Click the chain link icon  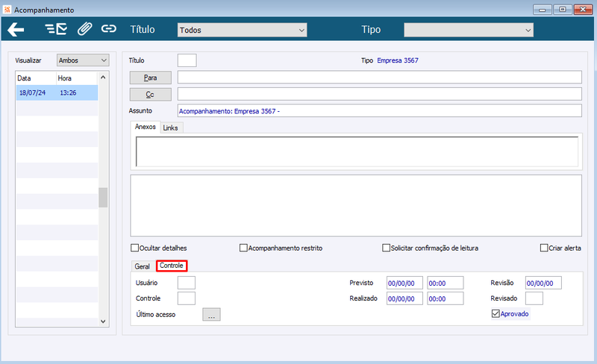108,28
